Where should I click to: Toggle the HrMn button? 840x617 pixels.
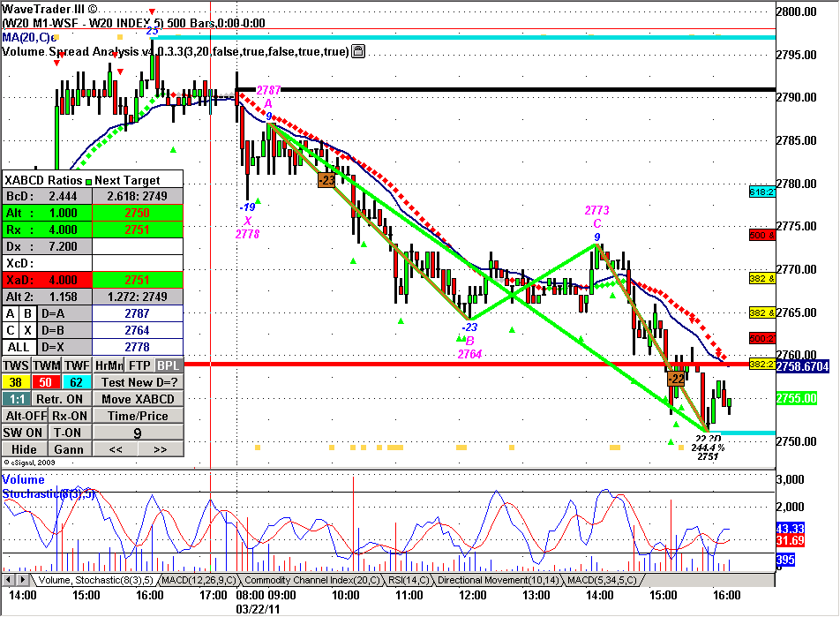tap(109, 365)
